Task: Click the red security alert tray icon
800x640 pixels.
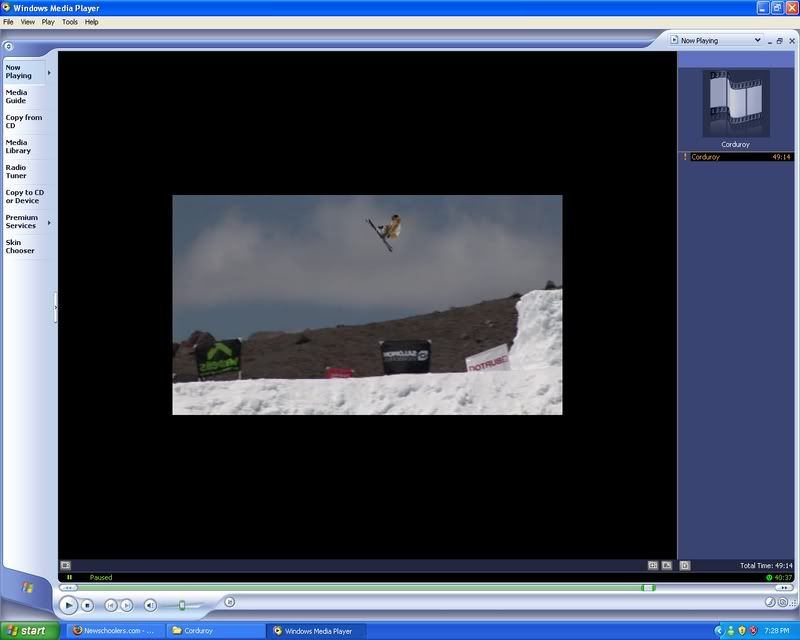Action: pyautogui.click(x=753, y=631)
